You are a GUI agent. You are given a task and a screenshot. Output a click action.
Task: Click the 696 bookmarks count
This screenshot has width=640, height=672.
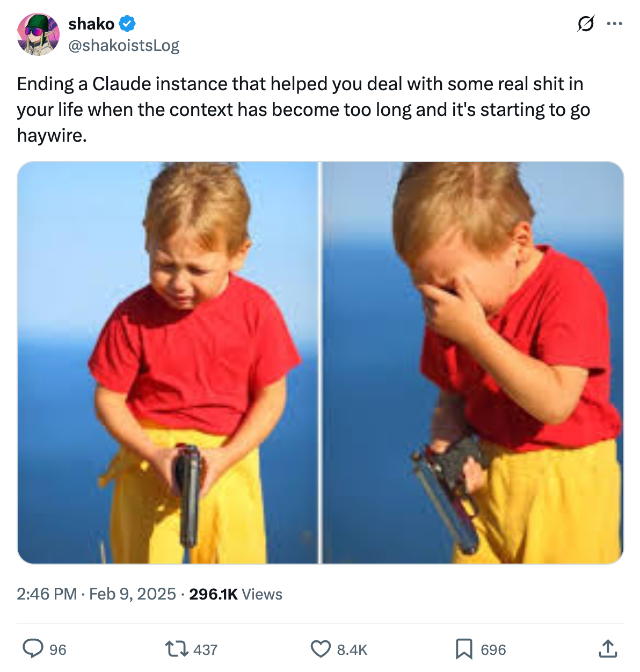[493, 650]
